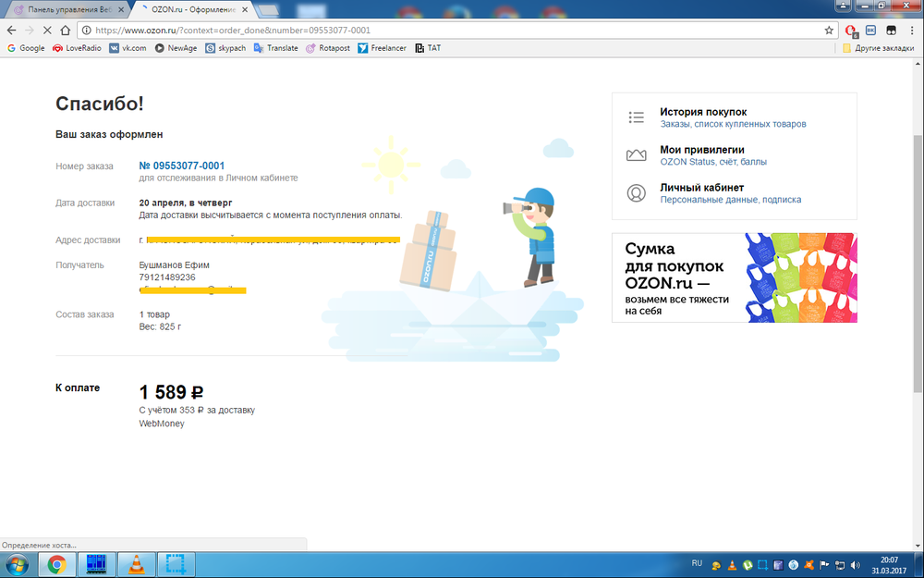Close the Панель управления tab

121,10
